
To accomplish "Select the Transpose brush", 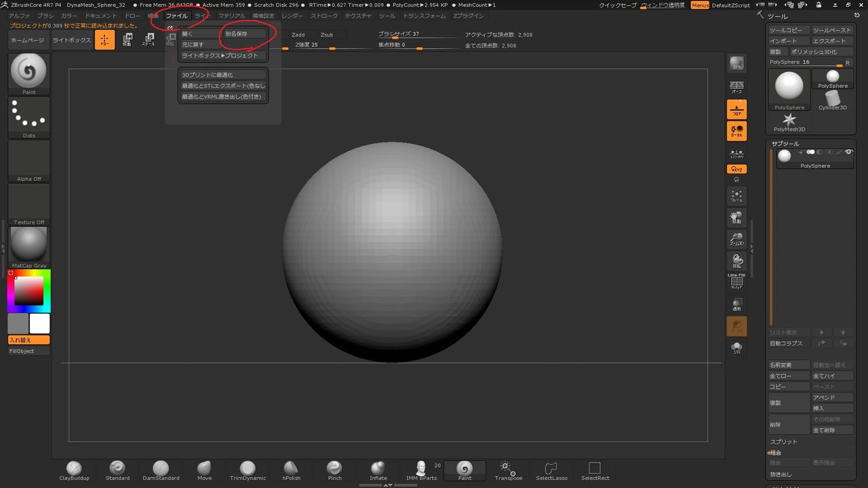I will tap(508, 471).
